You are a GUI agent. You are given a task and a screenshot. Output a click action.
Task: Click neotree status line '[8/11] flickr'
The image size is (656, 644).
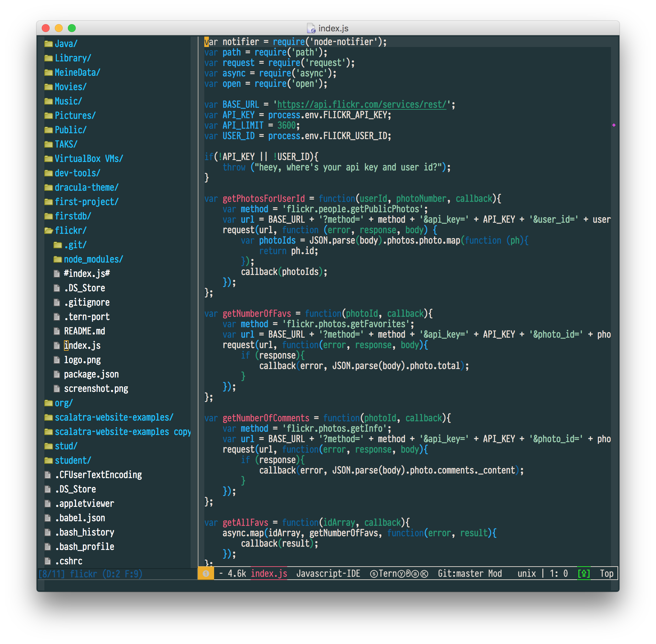point(90,574)
